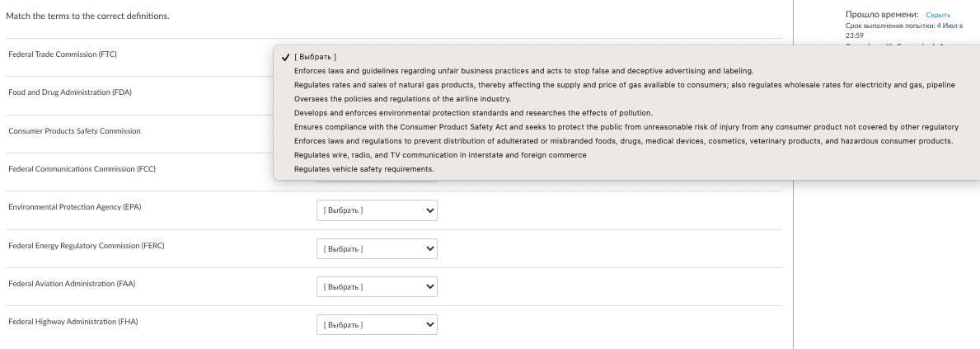This screenshot has width=980, height=349.
Task: Select the environmental protection standards option
Action: pos(473,113)
